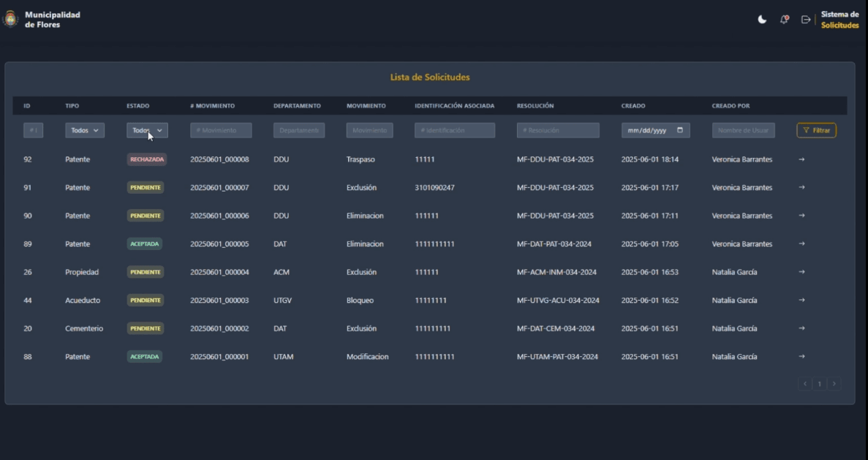Click resolution MF-ACM-INM-034-2024

pos(556,272)
